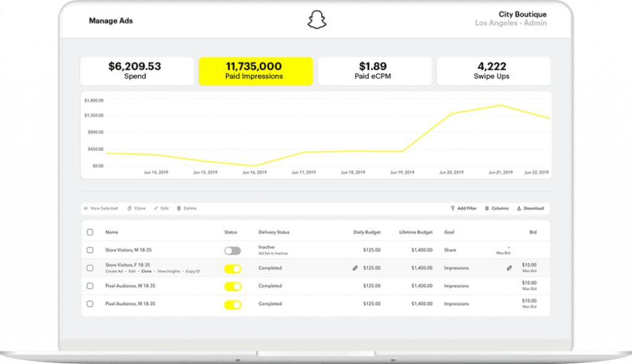Click the View Insights link under F 18-35
This screenshot has height=364, width=632.
[168, 271]
